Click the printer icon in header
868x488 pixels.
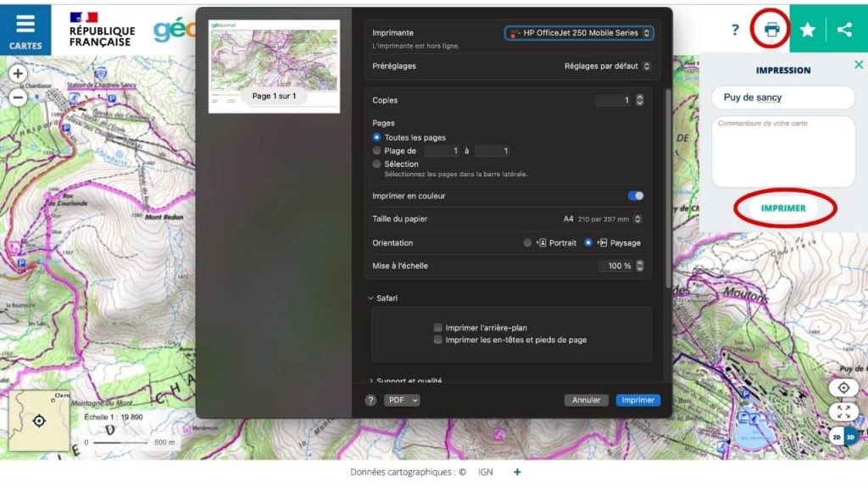click(771, 30)
